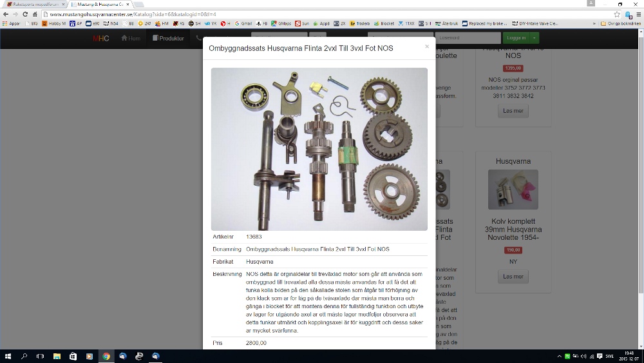Open the Sun bookmark
The height and width of the screenshot is (363, 644).
tap(302, 23)
